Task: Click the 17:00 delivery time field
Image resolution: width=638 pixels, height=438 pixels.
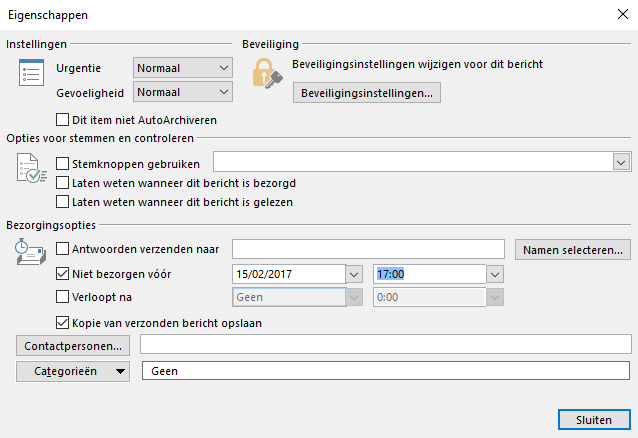Action: [429, 274]
